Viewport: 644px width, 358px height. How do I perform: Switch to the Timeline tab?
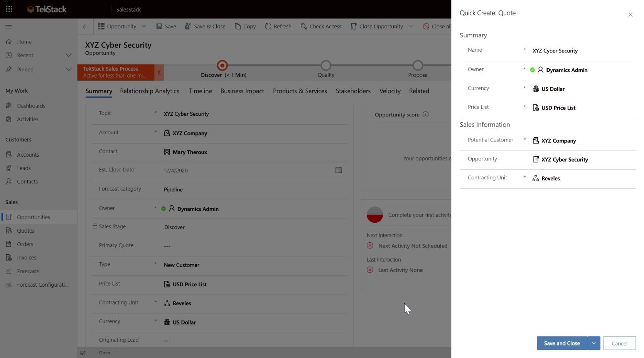[201, 91]
